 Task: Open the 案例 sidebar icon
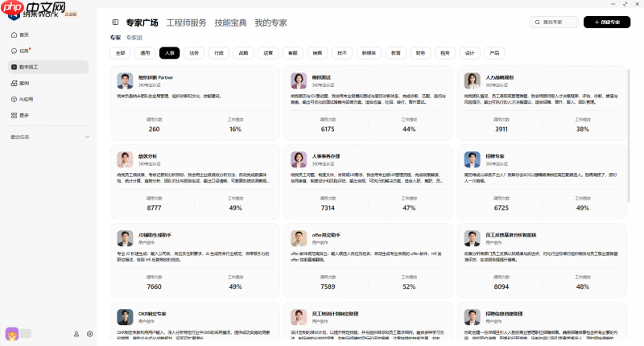click(x=14, y=84)
